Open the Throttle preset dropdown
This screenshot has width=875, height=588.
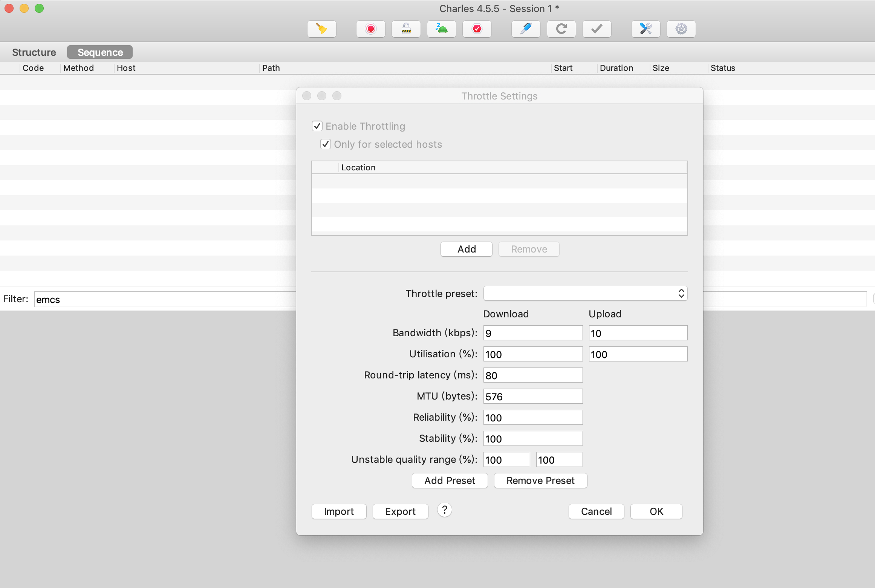585,293
